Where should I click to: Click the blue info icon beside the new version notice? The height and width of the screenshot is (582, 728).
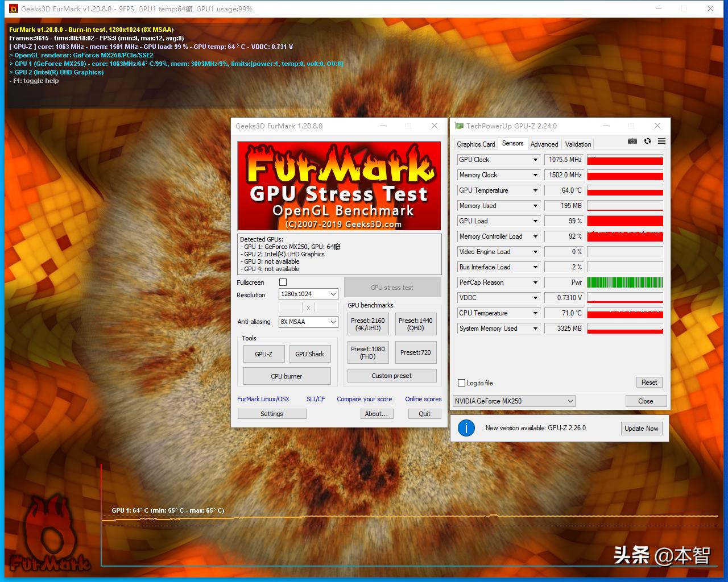click(466, 428)
